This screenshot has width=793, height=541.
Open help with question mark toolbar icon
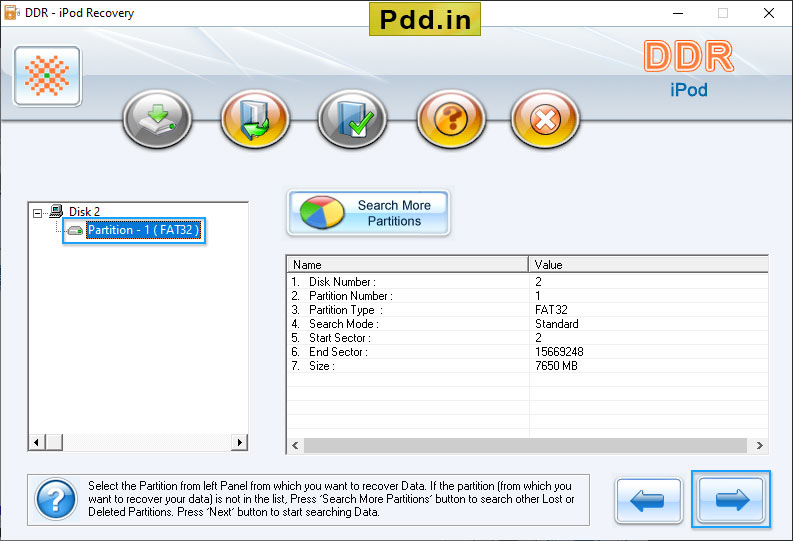[x=451, y=119]
